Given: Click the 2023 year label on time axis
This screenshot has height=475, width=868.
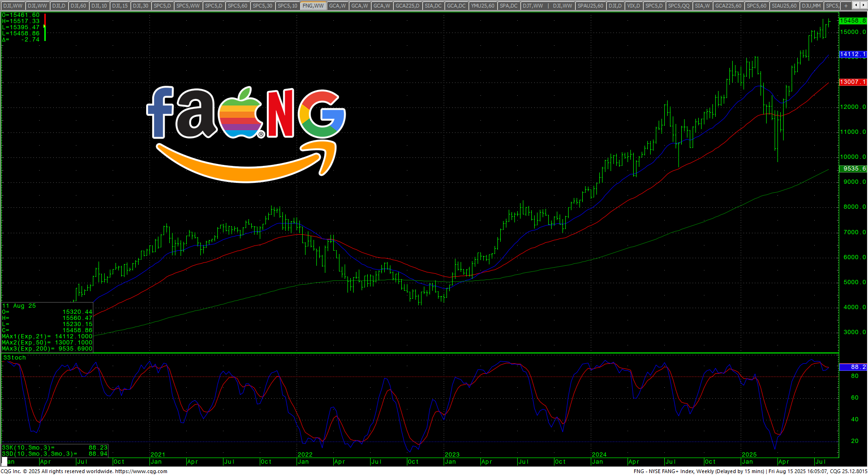Looking at the screenshot, I should (452, 455).
